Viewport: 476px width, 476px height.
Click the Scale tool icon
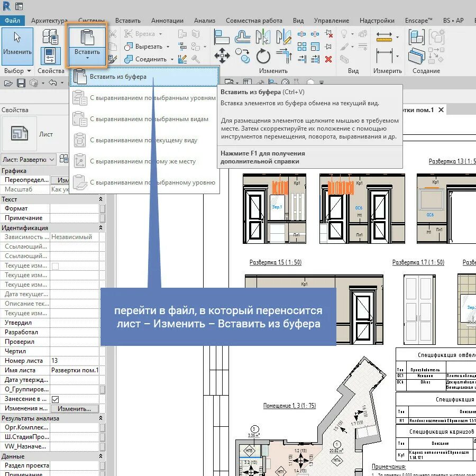click(315, 47)
